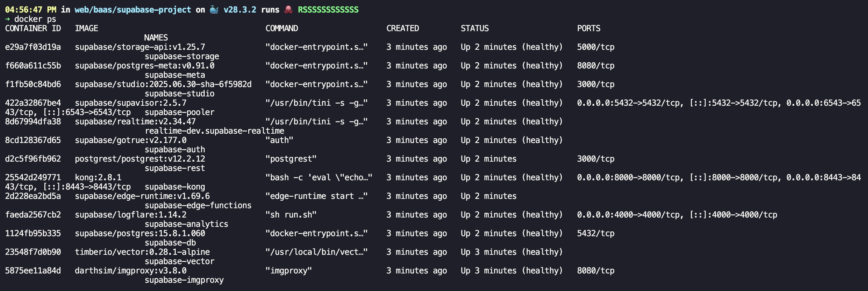Click the web/baas/supabase-project directory path
Image resolution: width=868 pixels, height=291 pixels.
tap(133, 10)
